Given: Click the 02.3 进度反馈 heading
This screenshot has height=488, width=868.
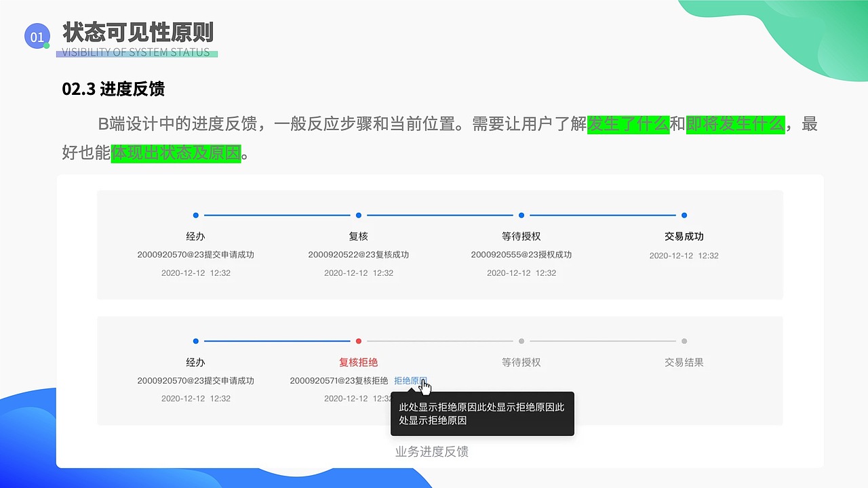Looking at the screenshot, I should 113,89.
